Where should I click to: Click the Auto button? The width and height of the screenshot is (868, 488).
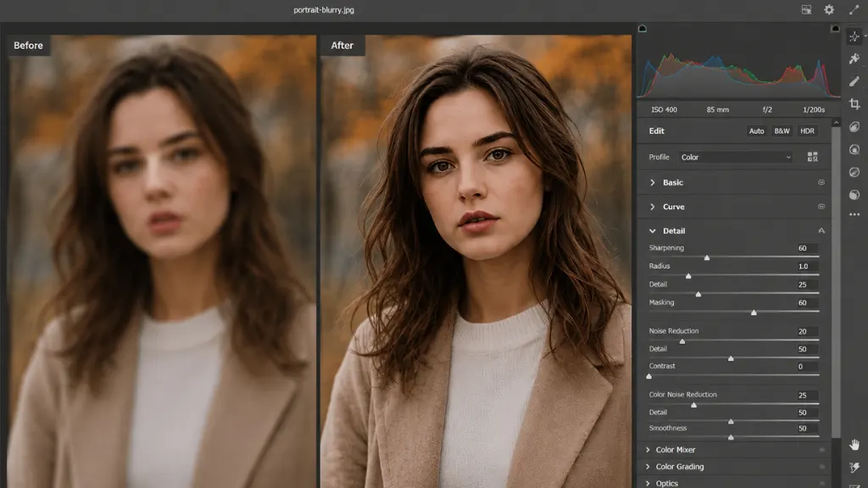(756, 131)
